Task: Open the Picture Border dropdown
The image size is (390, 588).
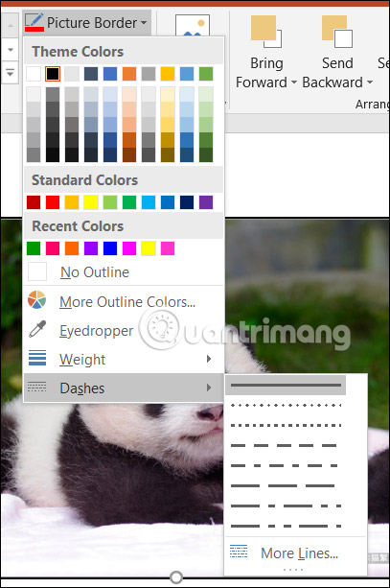Action: click(x=86, y=23)
